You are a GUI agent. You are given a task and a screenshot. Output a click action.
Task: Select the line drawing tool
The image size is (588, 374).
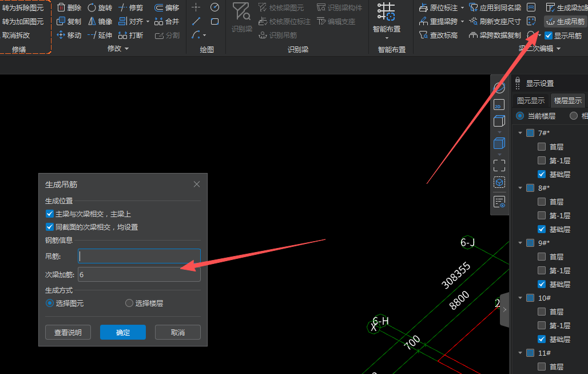click(196, 21)
